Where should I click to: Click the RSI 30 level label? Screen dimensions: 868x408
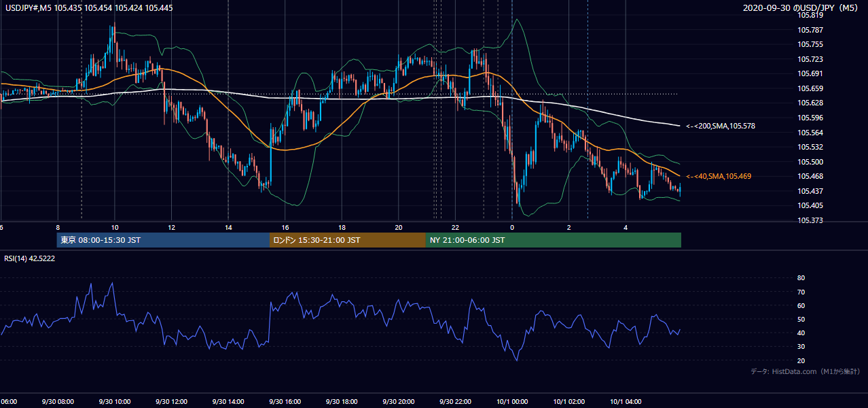point(801,347)
